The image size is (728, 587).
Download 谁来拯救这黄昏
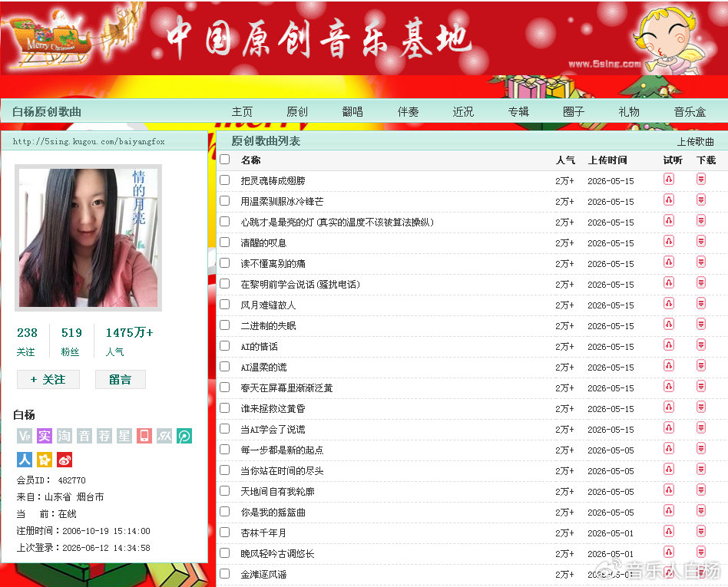click(x=701, y=407)
